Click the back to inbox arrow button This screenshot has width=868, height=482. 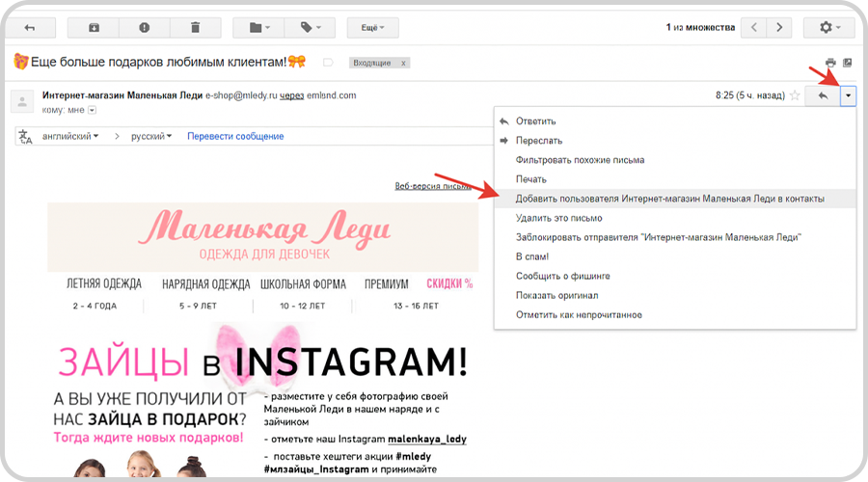(x=30, y=27)
